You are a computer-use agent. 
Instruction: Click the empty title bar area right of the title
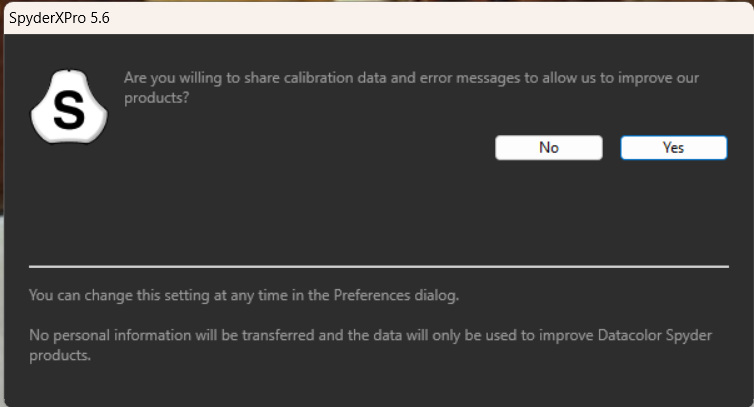tap(428, 18)
